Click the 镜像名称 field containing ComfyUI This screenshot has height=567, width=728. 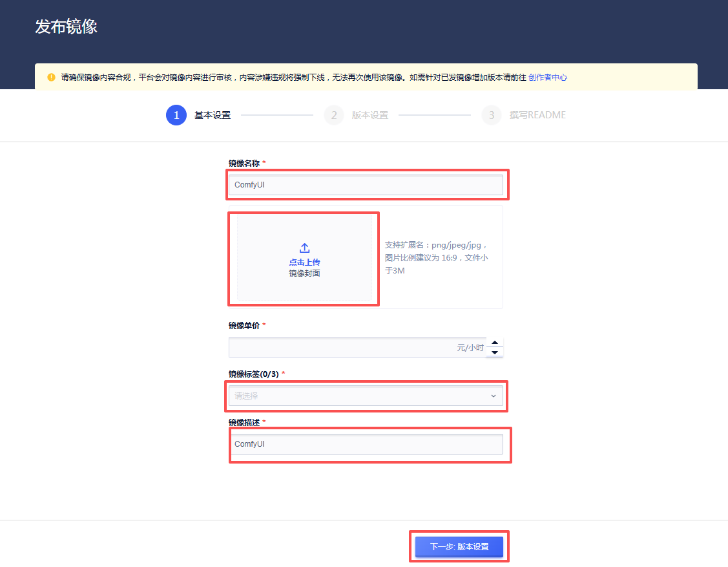coord(366,184)
